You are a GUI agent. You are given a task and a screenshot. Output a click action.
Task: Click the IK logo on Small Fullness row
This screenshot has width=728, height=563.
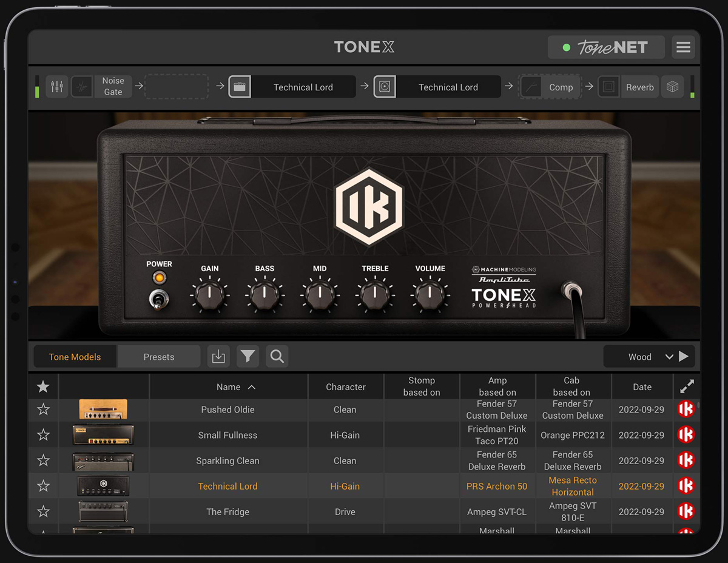pos(686,435)
